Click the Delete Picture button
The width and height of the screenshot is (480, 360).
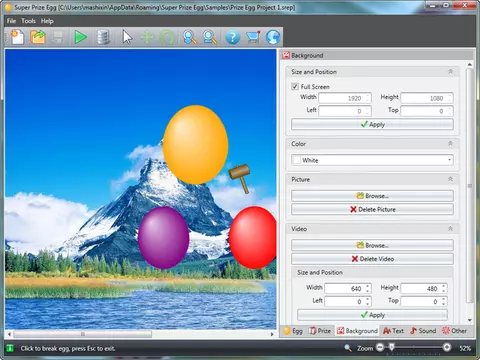tap(372, 209)
